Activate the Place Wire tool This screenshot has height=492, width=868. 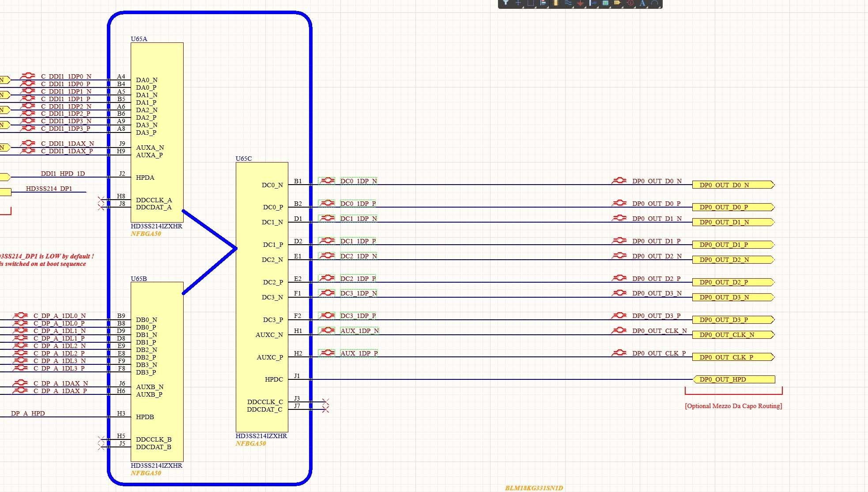568,3
